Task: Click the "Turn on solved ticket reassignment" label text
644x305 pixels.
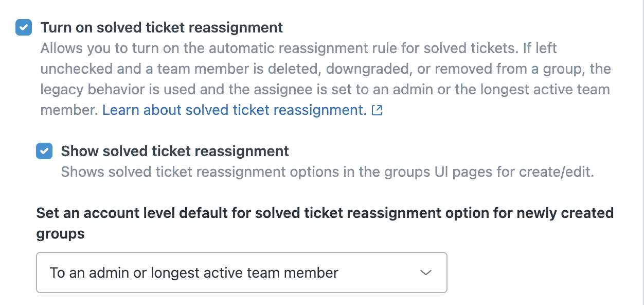Action: (x=162, y=27)
